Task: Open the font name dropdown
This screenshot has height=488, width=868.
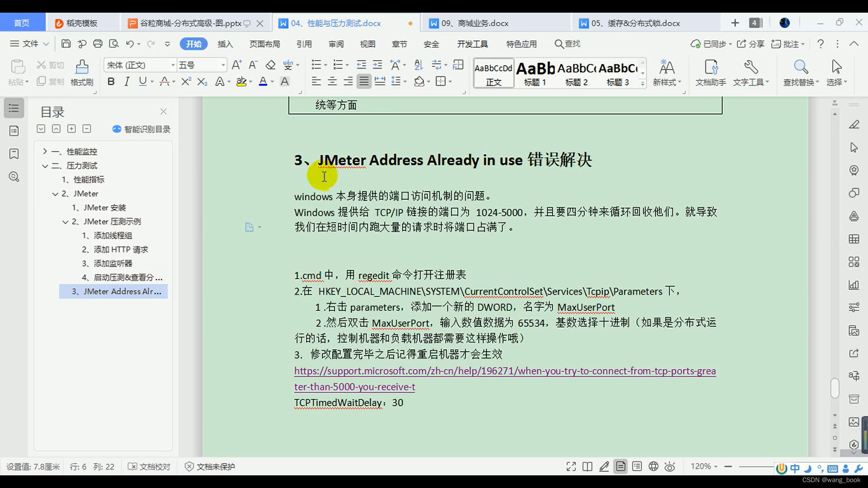Action: 173,65
